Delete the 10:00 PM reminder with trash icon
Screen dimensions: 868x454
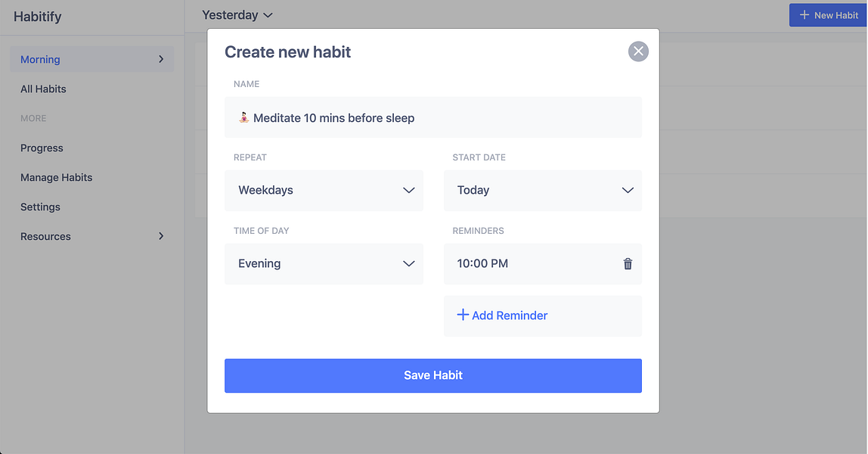tap(627, 263)
